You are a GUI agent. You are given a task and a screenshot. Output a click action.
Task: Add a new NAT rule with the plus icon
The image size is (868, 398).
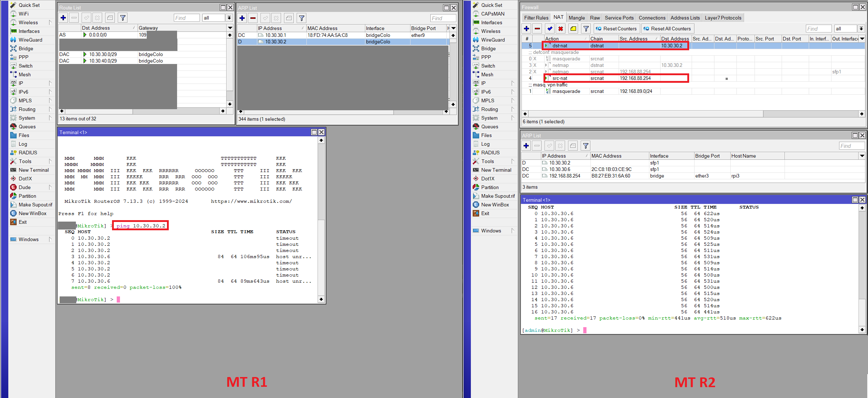tap(526, 29)
